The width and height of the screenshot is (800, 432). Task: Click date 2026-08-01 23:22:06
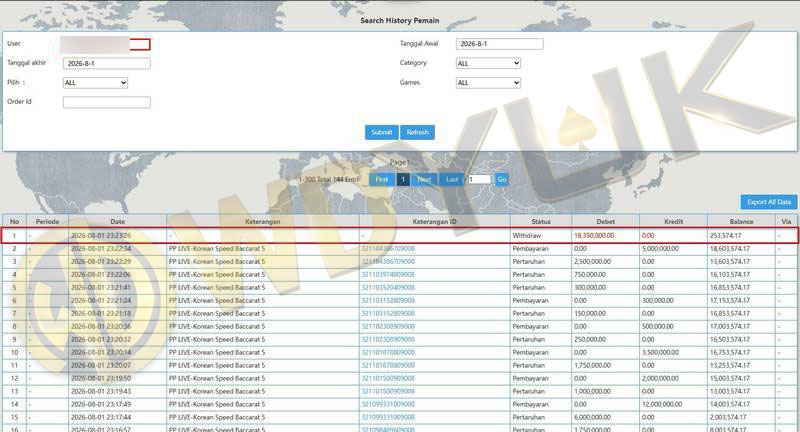click(x=101, y=274)
